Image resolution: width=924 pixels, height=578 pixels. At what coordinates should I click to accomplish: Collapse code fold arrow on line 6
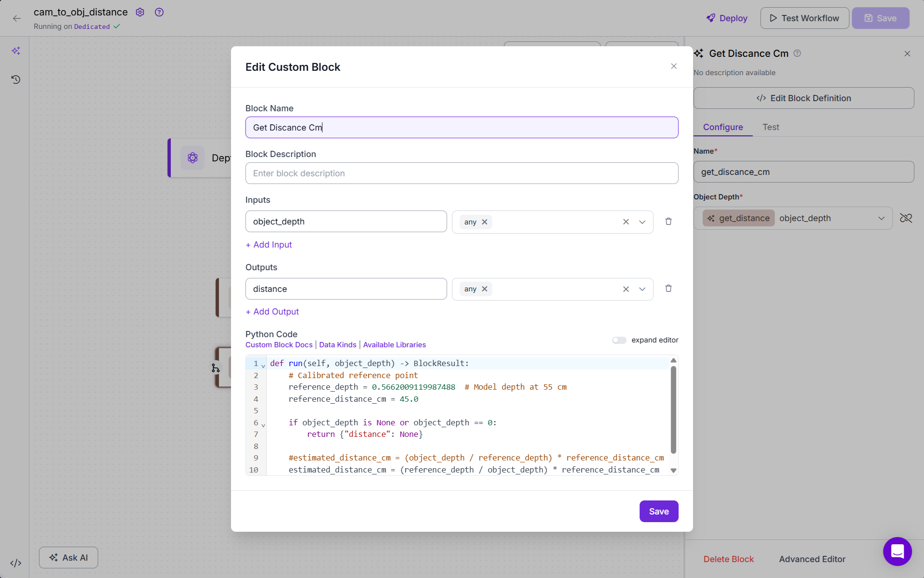coord(263,425)
